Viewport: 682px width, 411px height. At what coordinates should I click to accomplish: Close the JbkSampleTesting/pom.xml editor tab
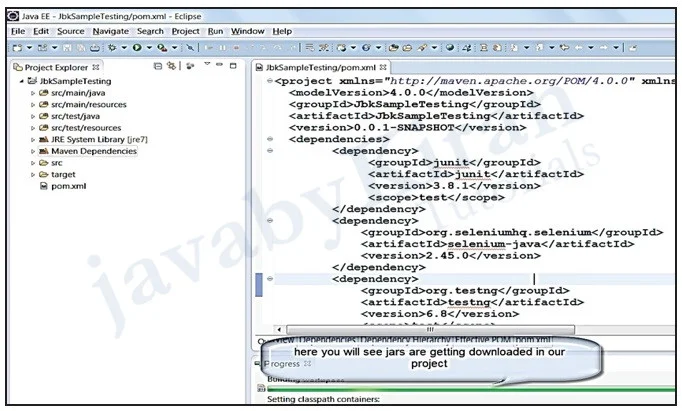coord(383,67)
